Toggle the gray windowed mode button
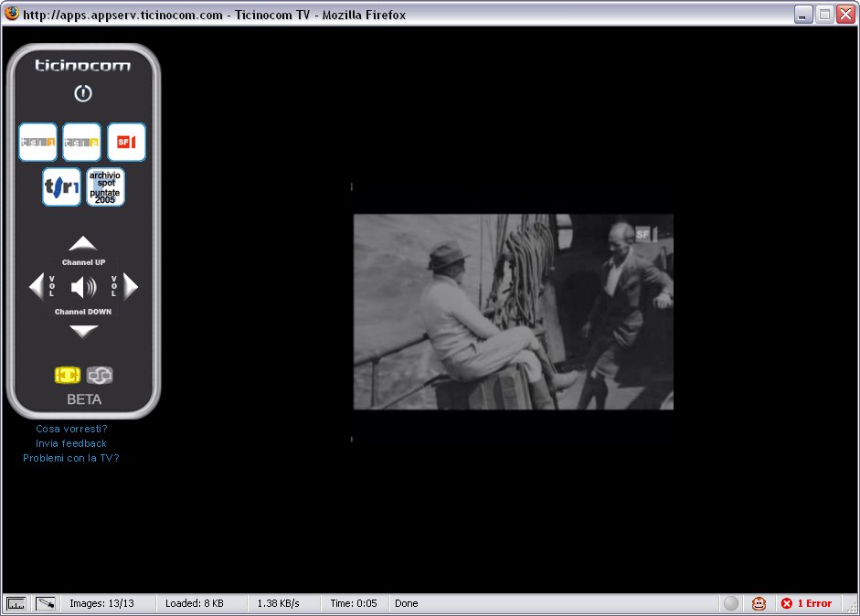This screenshot has height=616, width=860. click(100, 376)
